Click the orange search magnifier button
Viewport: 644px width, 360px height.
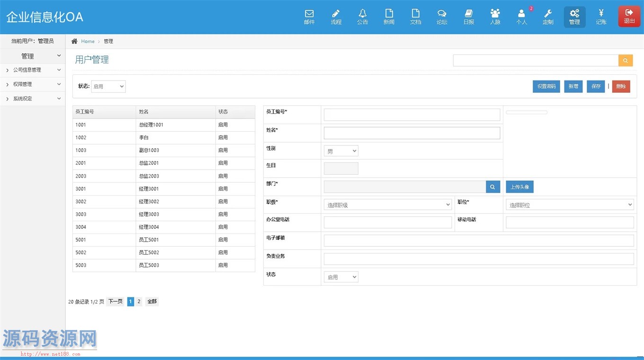tap(625, 61)
